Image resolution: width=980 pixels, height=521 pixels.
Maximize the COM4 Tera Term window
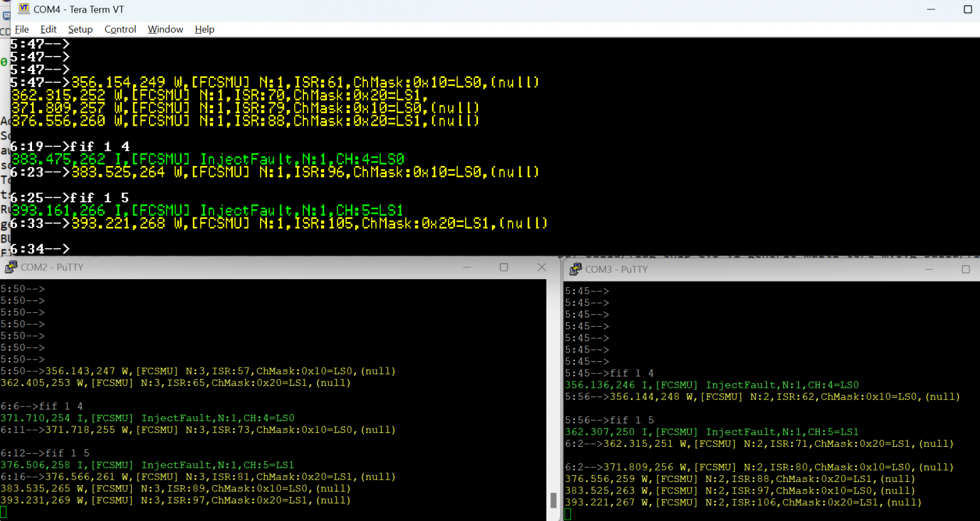coord(967,9)
